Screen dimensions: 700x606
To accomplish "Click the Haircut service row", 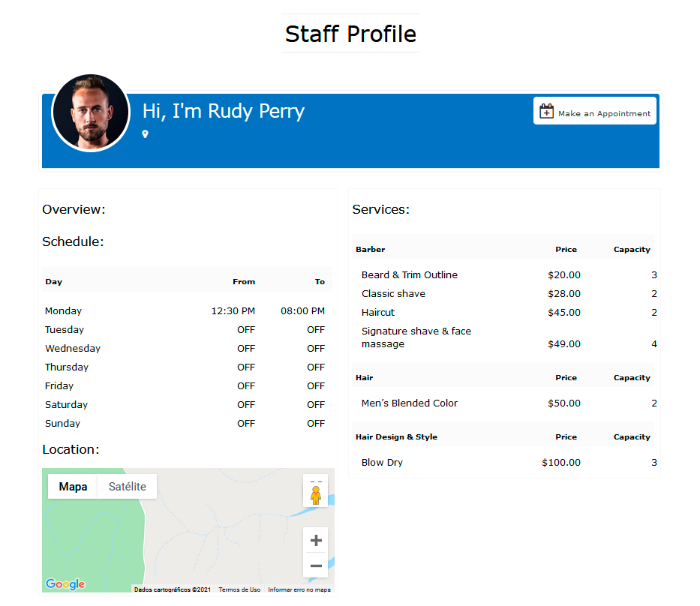I will point(377,313).
